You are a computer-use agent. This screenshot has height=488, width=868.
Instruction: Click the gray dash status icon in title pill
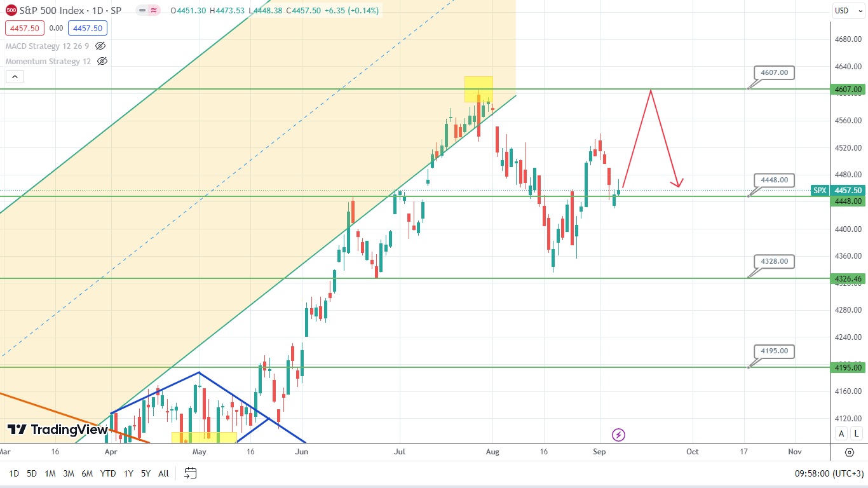tap(143, 10)
